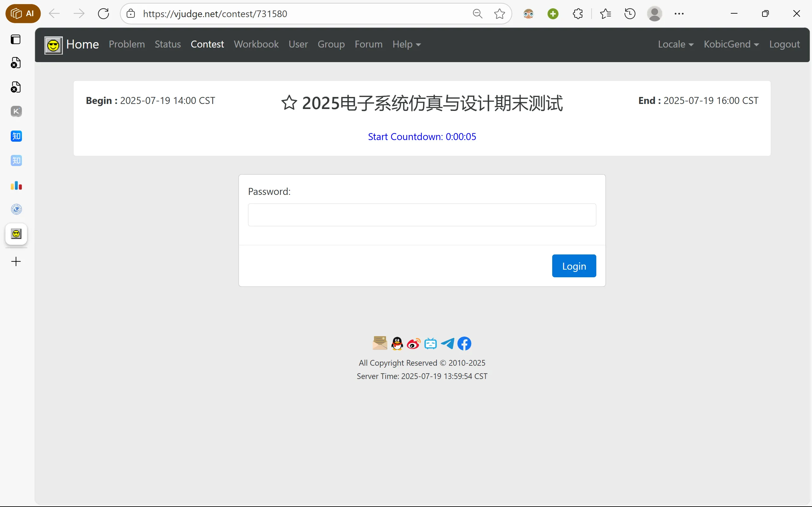
Task: Open the Weibo icon in footer
Action: (x=413, y=343)
